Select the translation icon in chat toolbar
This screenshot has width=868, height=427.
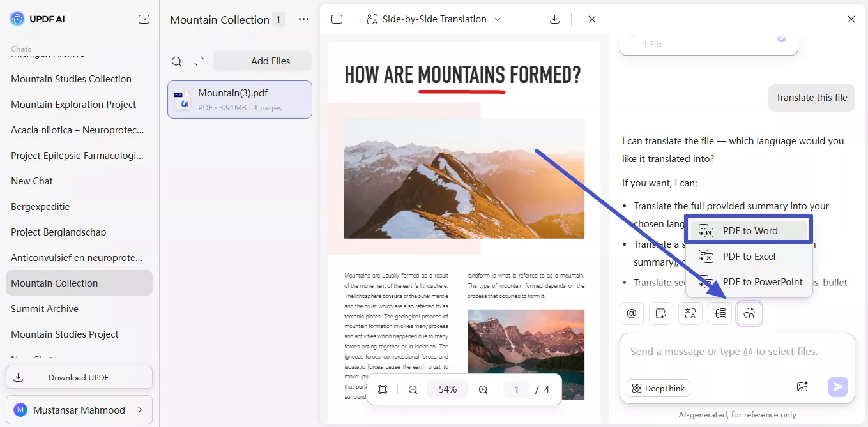(x=690, y=313)
